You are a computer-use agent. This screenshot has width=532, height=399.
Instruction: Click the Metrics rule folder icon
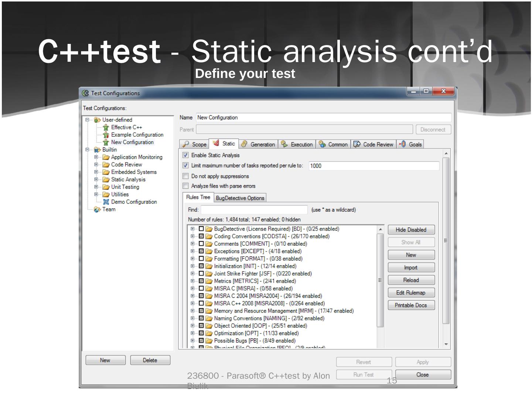(209, 281)
